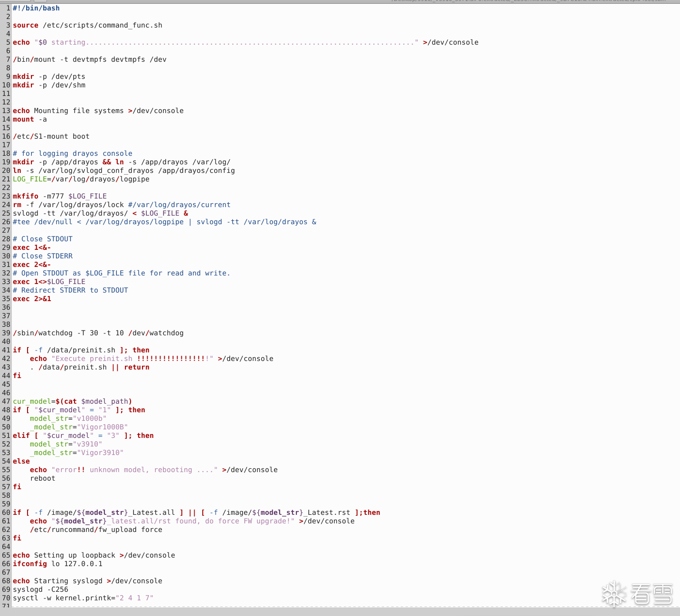Click the if "$cur_model" = "1" line

coord(79,410)
